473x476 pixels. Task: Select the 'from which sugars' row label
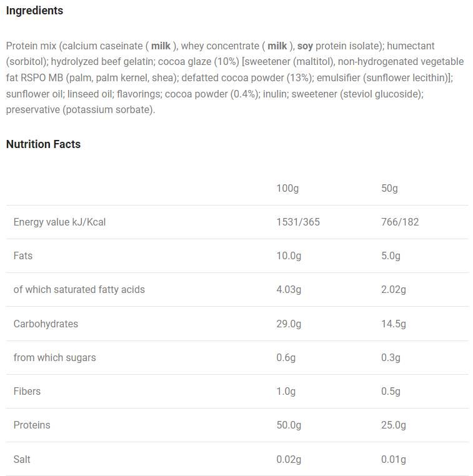pyautogui.click(x=54, y=357)
